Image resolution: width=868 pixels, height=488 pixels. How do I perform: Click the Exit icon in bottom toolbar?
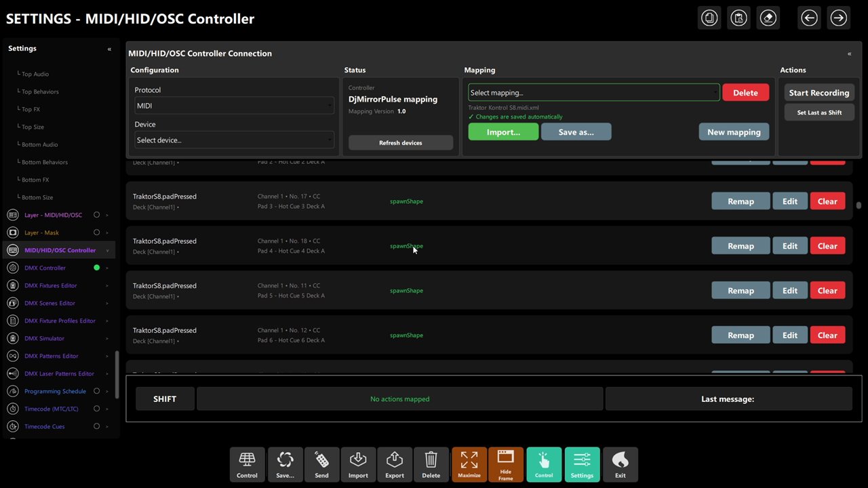point(620,465)
